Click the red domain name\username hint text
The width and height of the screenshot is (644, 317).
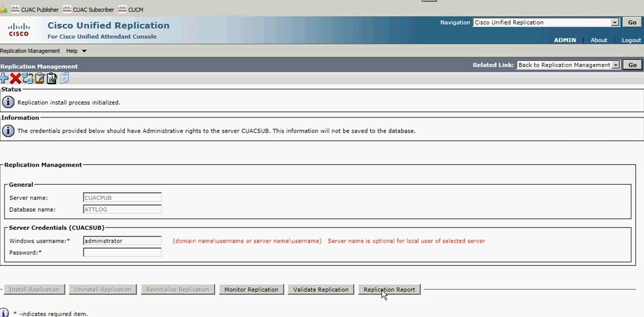(247, 241)
